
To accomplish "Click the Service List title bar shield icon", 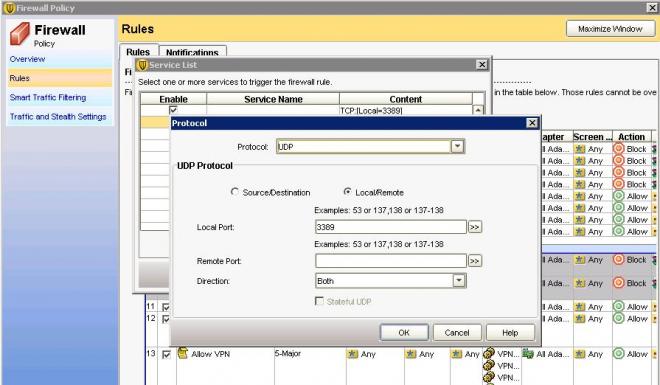I will click(143, 65).
